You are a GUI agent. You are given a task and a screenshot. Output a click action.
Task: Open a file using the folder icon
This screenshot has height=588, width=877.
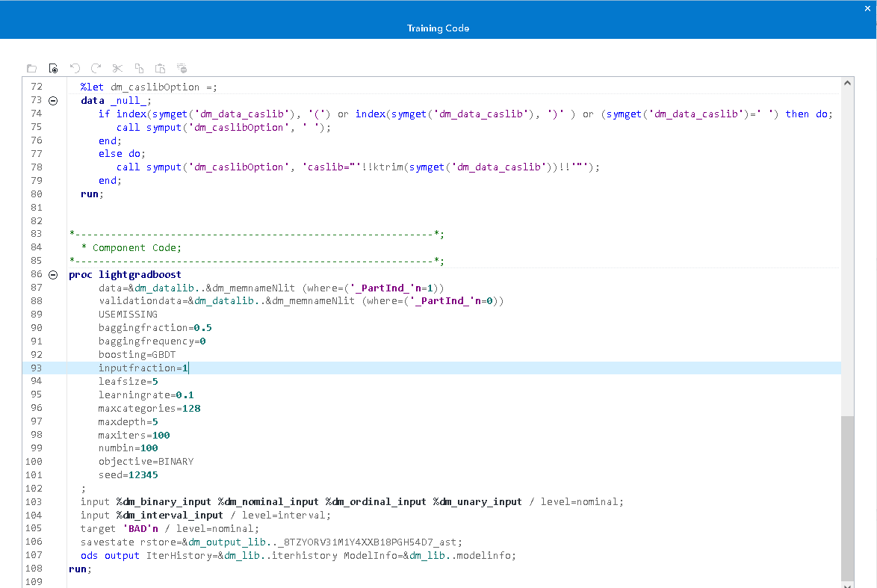(x=31, y=68)
